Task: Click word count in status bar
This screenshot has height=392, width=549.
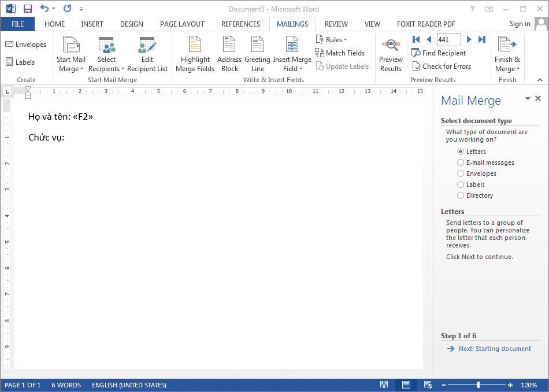Action: click(66, 385)
